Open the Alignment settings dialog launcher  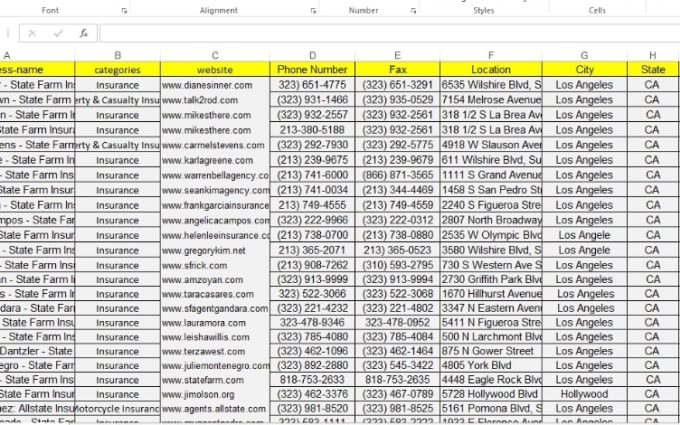(x=313, y=11)
